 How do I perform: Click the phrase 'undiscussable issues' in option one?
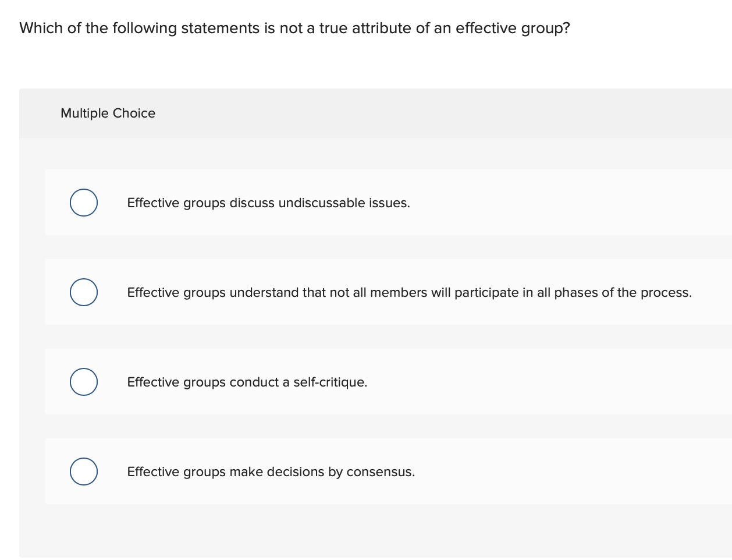pyautogui.click(x=343, y=203)
